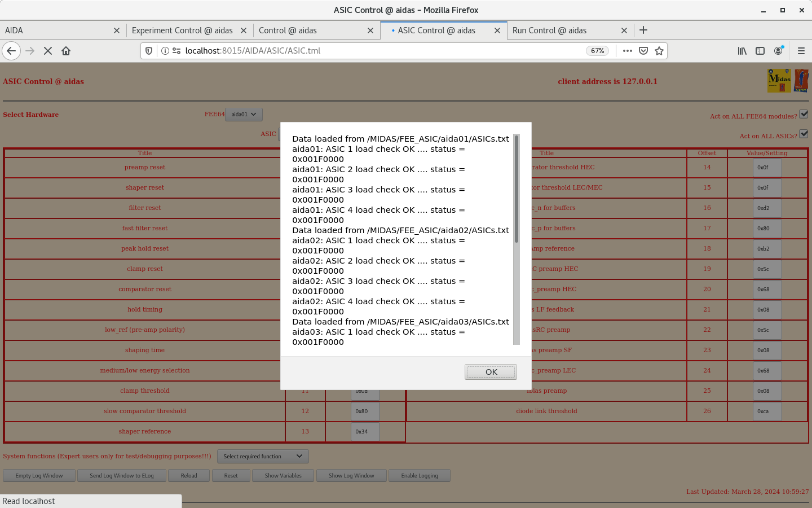Click slow comparator threshold value 0x80
This screenshot has width=812, height=508.
point(365,411)
